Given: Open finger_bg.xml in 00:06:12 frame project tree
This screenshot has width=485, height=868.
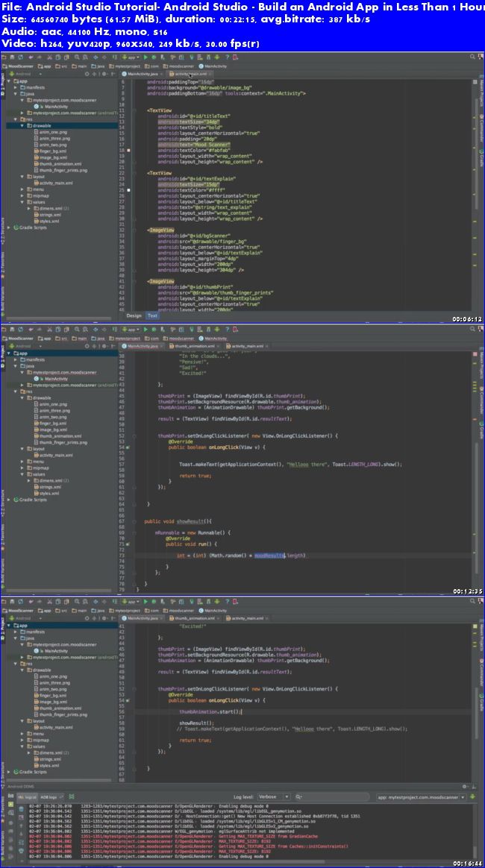Looking at the screenshot, I should 53,151.
